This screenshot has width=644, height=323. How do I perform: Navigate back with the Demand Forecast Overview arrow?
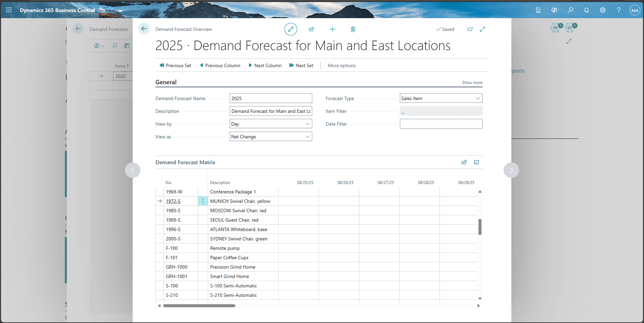(144, 29)
